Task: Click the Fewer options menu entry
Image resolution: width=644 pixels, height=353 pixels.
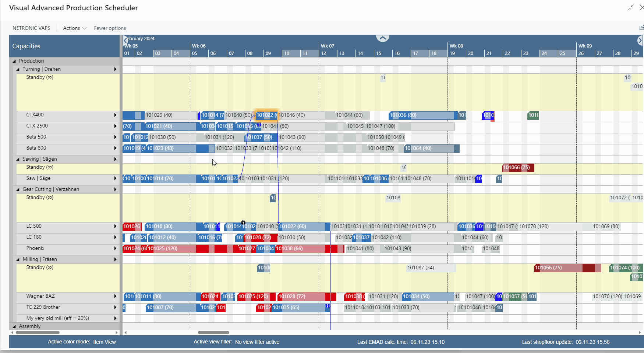Action: pyautogui.click(x=110, y=28)
